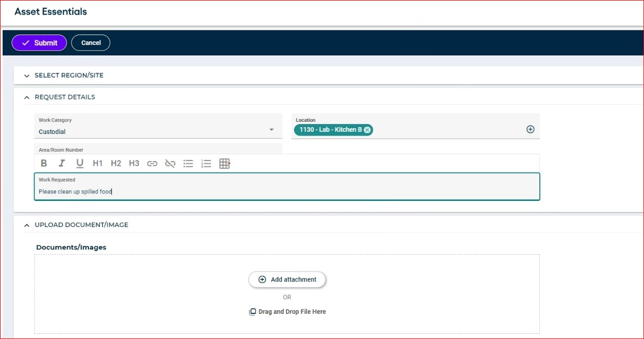Viewport: 644px width, 339px height.
Task: Remove the 1130 - Lab - Kitchen B tag
Action: [367, 130]
